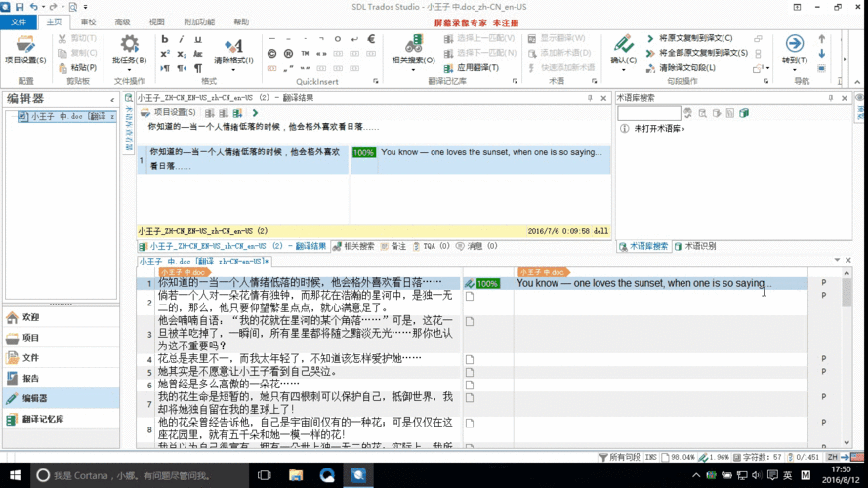Open 项目设置 in the ribbon
Viewport: 868px width, 488px height.
click(x=25, y=50)
